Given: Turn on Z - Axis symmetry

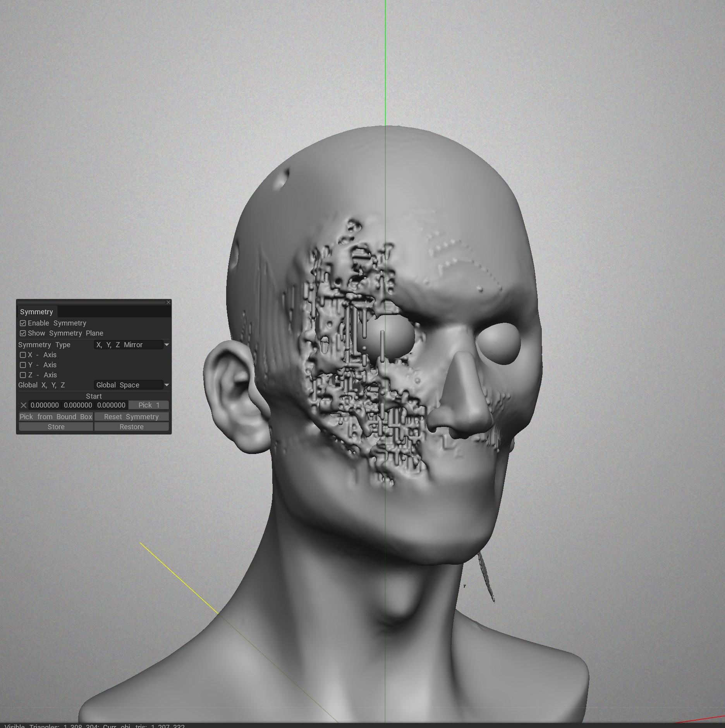Looking at the screenshot, I should coord(23,375).
